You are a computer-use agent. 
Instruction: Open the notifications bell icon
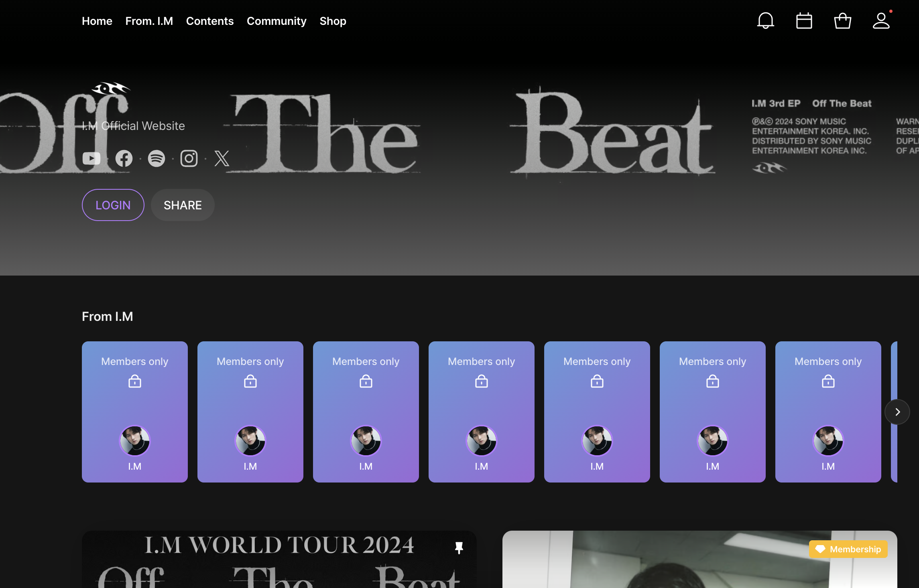(x=765, y=21)
